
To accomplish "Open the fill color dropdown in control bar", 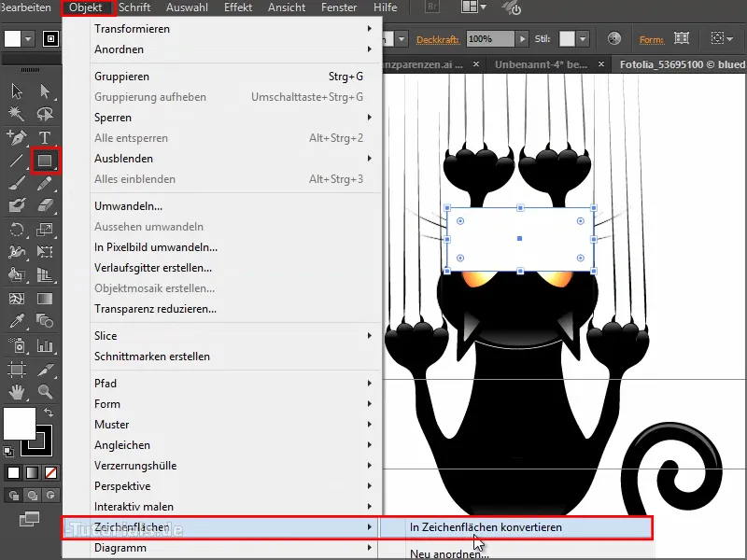I will coord(28,38).
